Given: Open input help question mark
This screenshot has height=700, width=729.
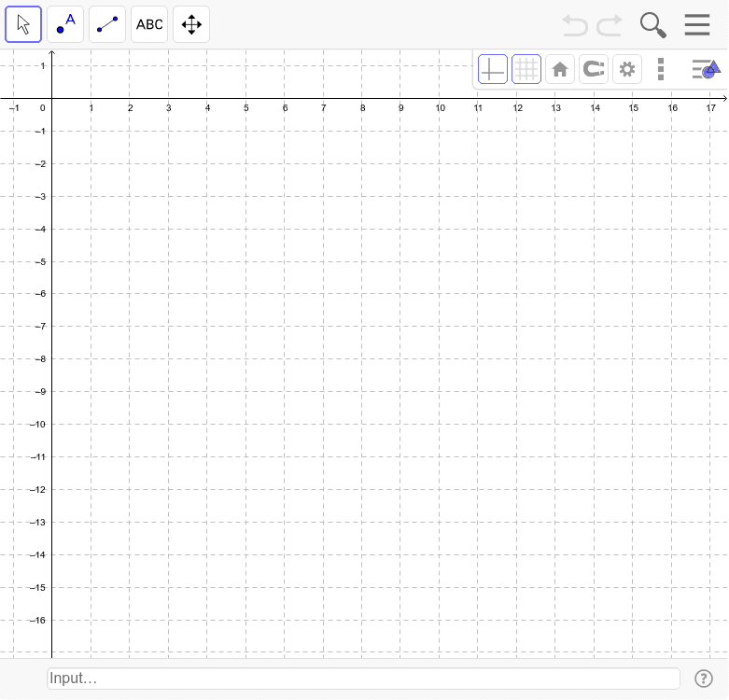Looking at the screenshot, I should 704,679.
